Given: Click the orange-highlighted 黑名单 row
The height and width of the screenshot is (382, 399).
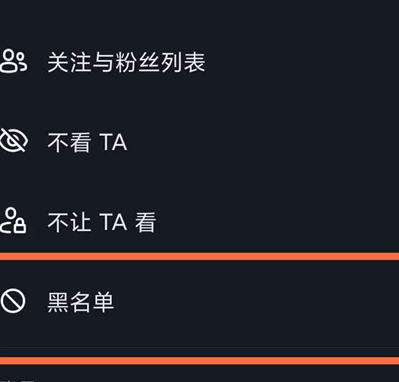Looking at the screenshot, I should pos(199,308).
